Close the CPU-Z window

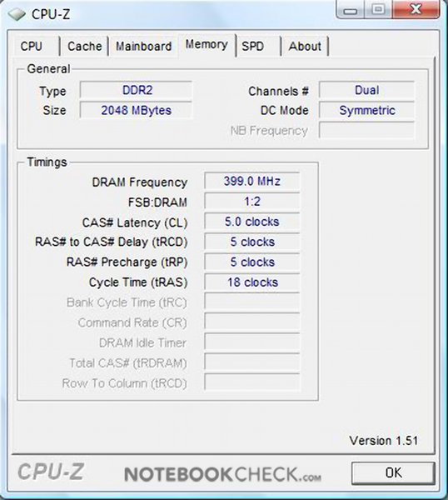point(416,9)
